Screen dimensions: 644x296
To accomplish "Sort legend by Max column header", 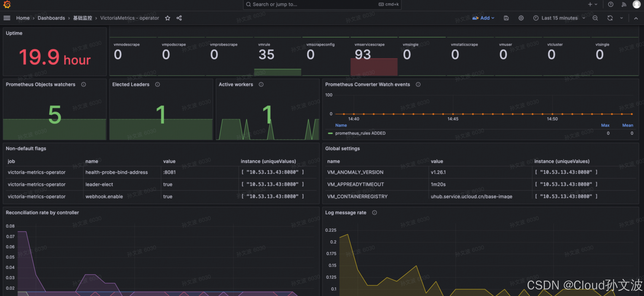I will [605, 125].
